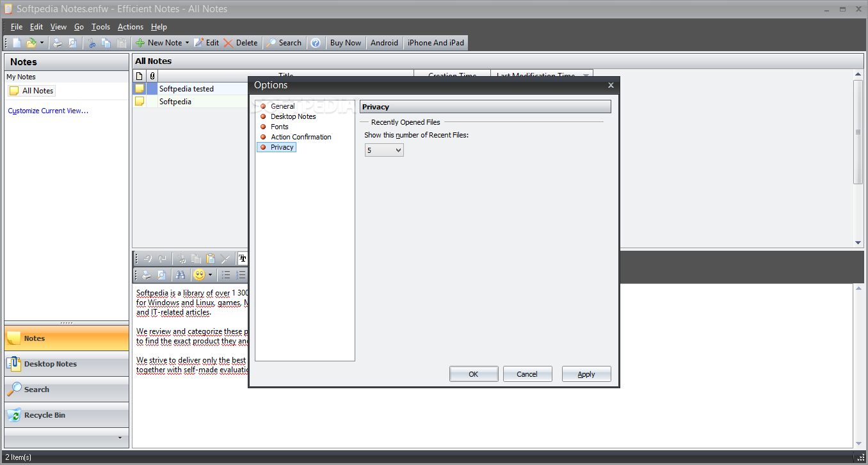868x465 pixels.
Task: Click the delete X icon in editor toolbar
Action: click(225, 258)
